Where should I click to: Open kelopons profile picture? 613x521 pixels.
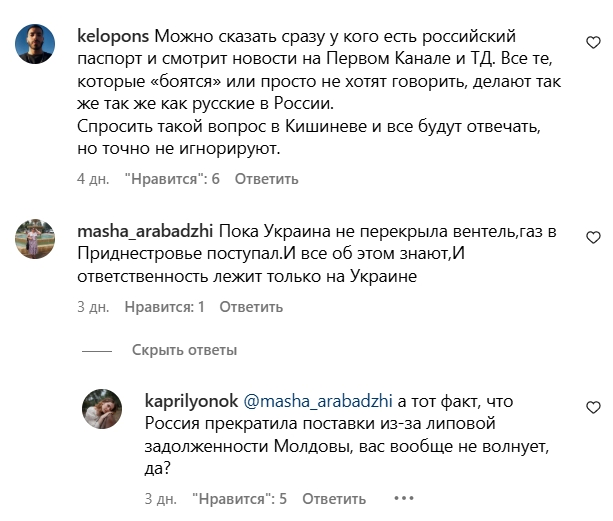click(x=35, y=43)
